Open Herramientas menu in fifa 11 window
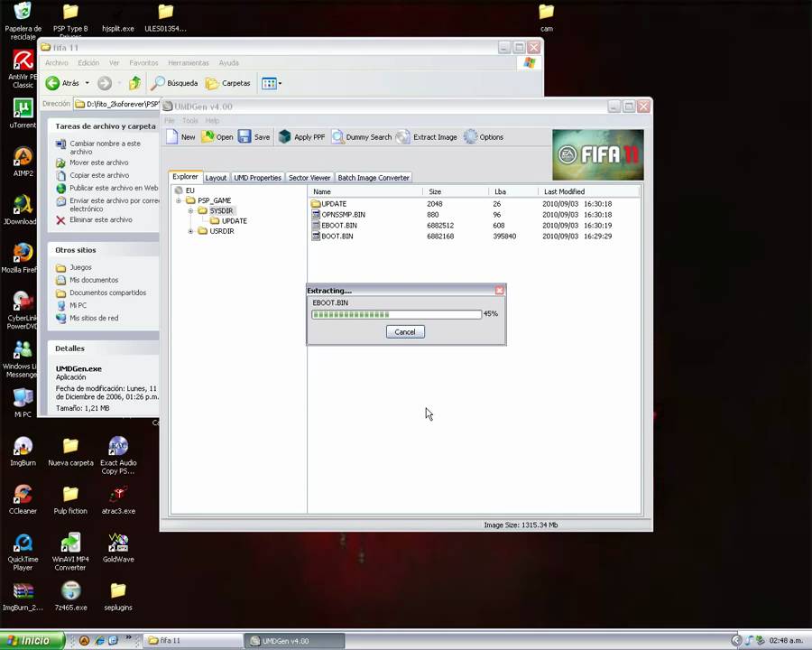 point(189,62)
